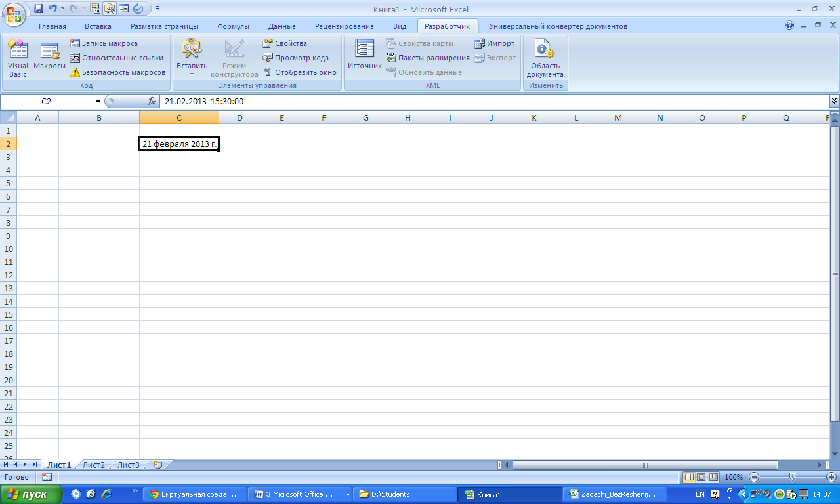840x504 pixels.
Task: Click the zoom slider handle
Action: pyautogui.click(x=793, y=477)
